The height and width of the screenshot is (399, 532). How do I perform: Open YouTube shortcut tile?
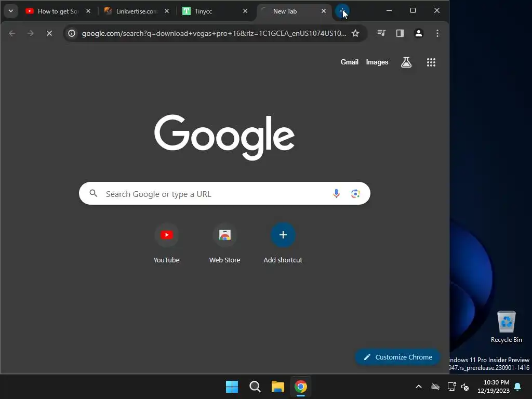166,244
